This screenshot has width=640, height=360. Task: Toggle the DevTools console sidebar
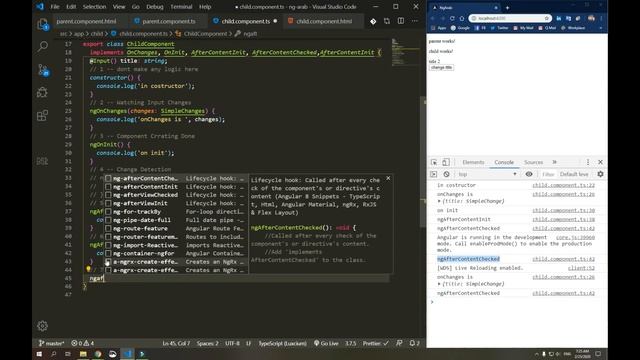click(x=433, y=174)
